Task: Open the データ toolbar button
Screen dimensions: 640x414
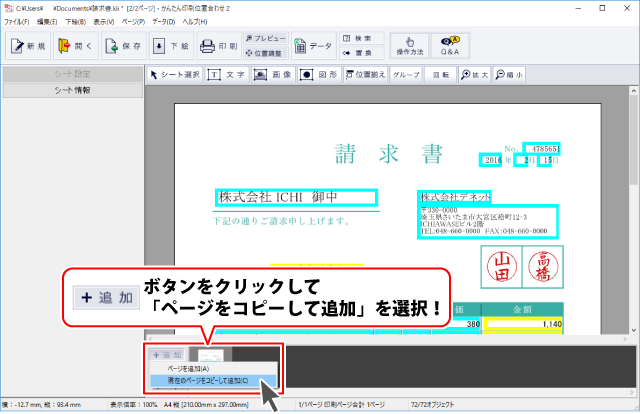Action: pyautogui.click(x=313, y=46)
